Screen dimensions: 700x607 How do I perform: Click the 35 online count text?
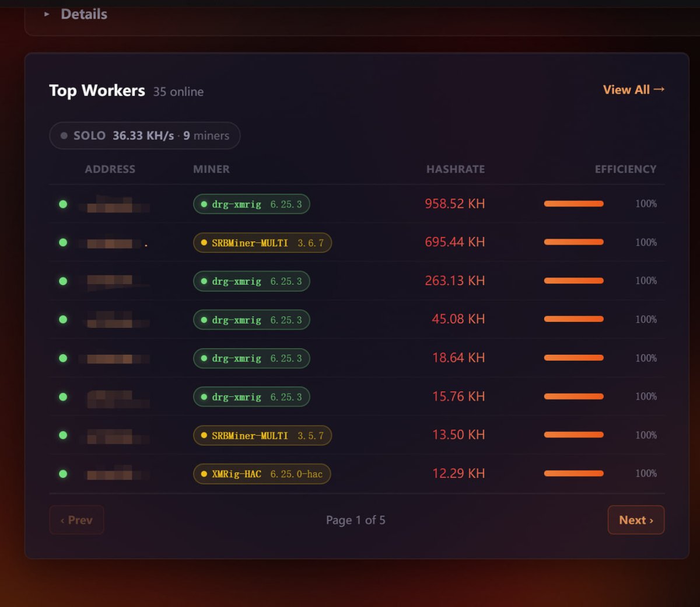pos(178,92)
